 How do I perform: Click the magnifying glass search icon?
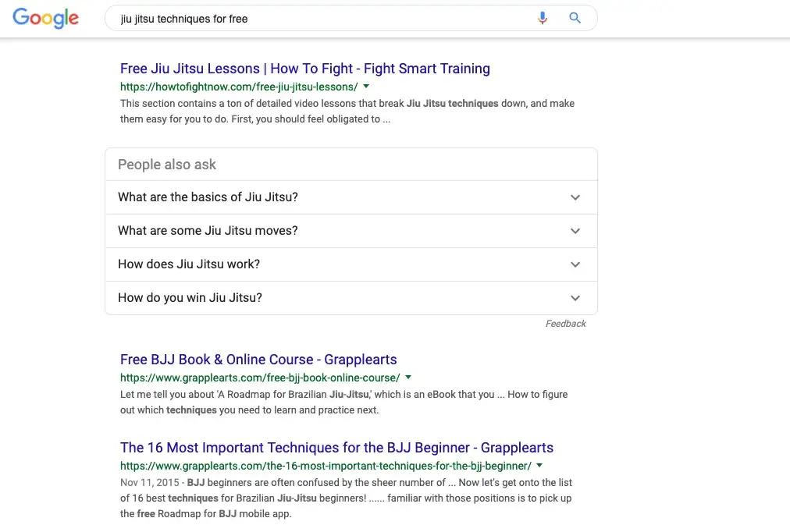point(575,18)
